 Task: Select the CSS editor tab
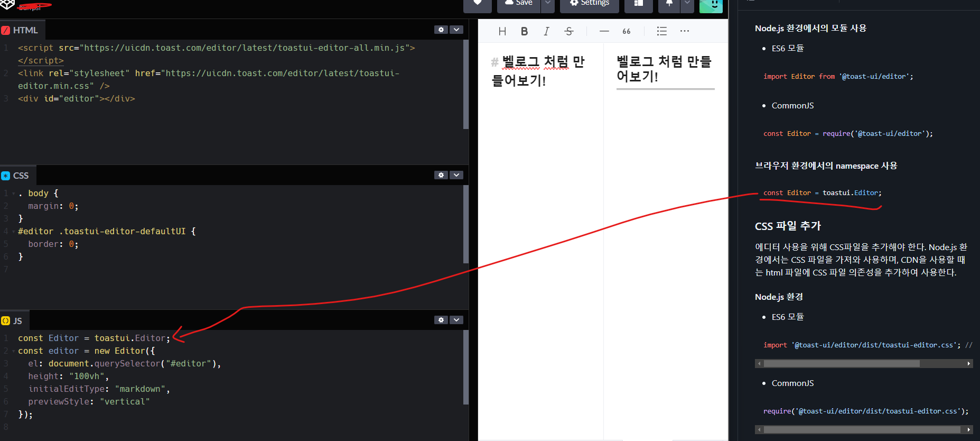click(x=17, y=176)
